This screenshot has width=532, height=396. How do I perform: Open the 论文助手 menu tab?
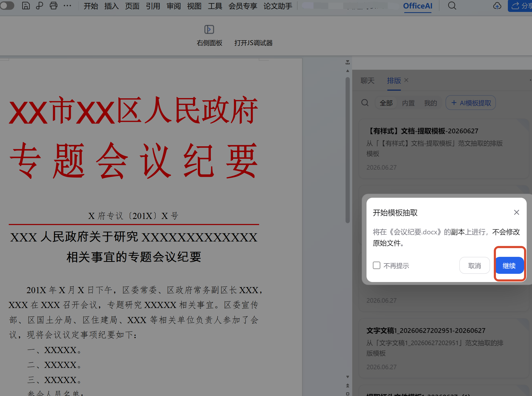pyautogui.click(x=278, y=6)
